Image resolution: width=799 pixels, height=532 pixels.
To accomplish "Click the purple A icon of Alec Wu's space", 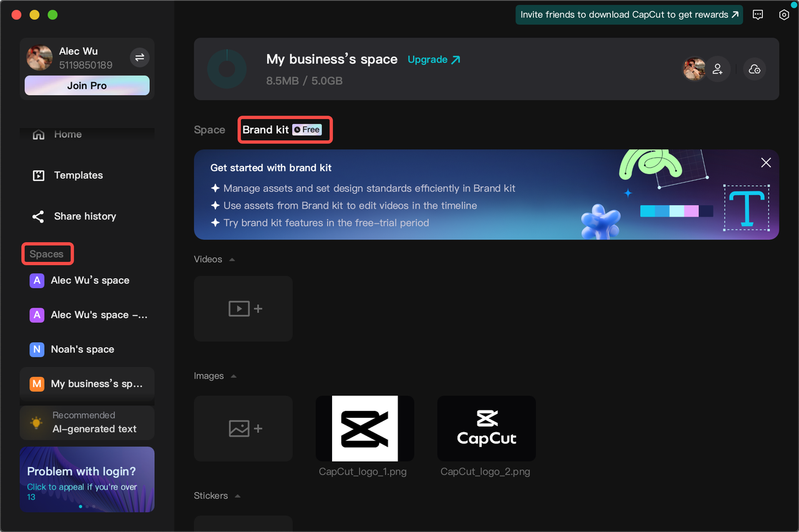I will point(37,281).
